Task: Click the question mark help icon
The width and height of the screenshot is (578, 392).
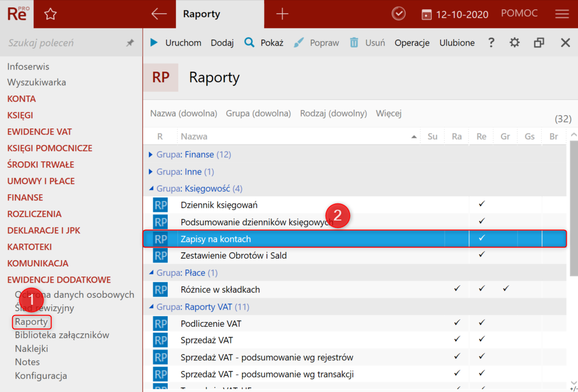Action: tap(491, 43)
